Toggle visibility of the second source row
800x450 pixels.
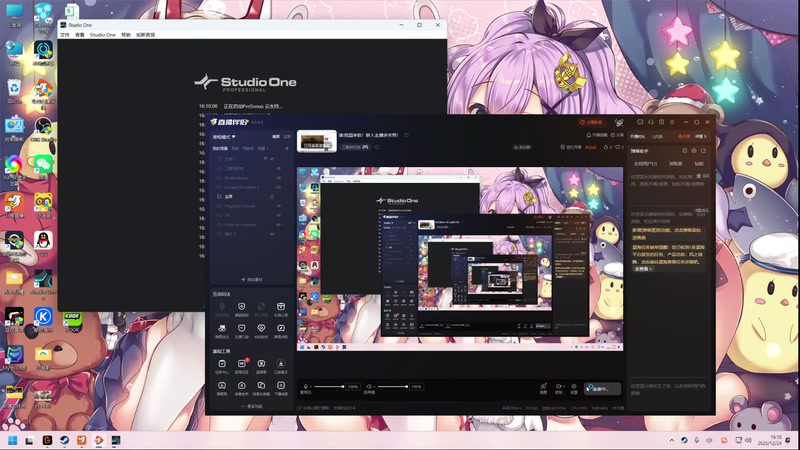[279, 168]
